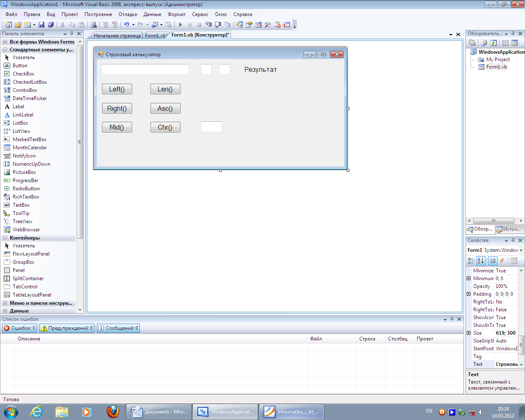Click the Save icon in the toolbar
The width and height of the screenshot is (525, 420).
[41, 25]
